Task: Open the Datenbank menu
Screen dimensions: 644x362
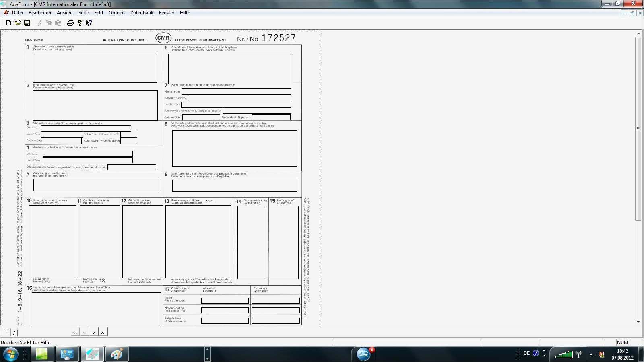Action: [x=142, y=13]
